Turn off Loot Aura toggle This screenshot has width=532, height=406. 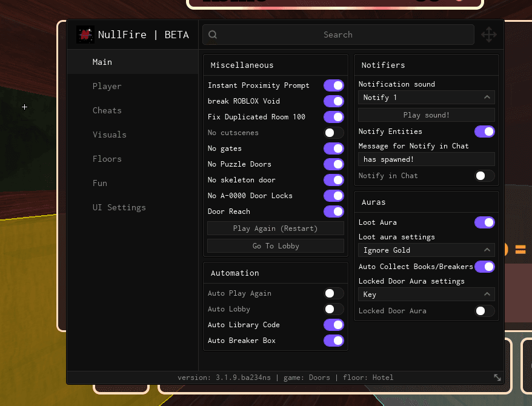(x=484, y=222)
